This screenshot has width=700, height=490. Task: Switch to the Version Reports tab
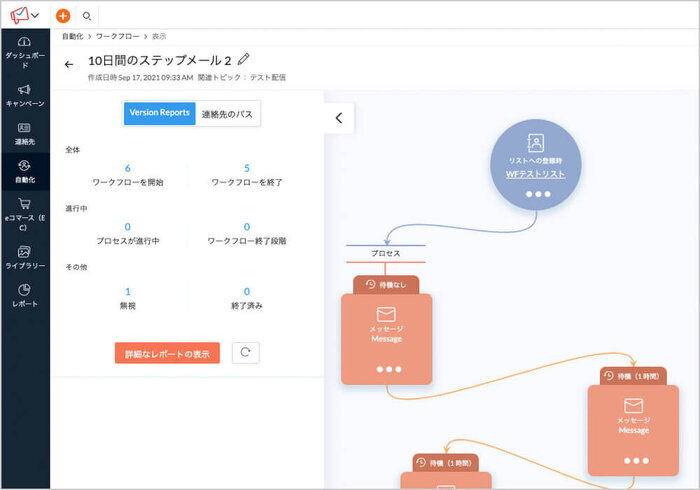(x=160, y=114)
